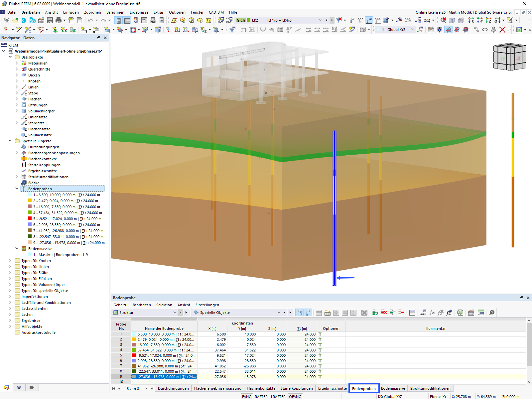Toggle the FANG snap status button
Viewport: 532px width, 399px height.
(246, 397)
